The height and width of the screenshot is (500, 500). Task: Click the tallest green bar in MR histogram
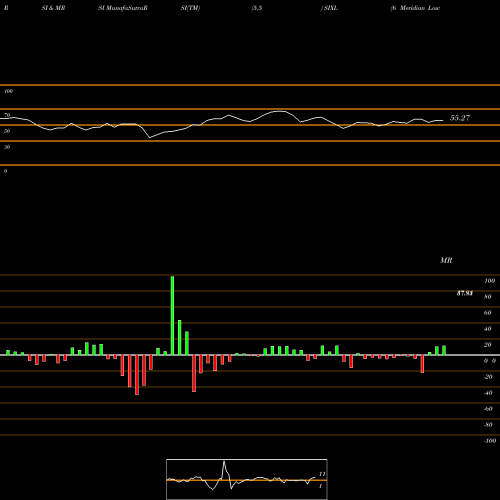point(172,315)
